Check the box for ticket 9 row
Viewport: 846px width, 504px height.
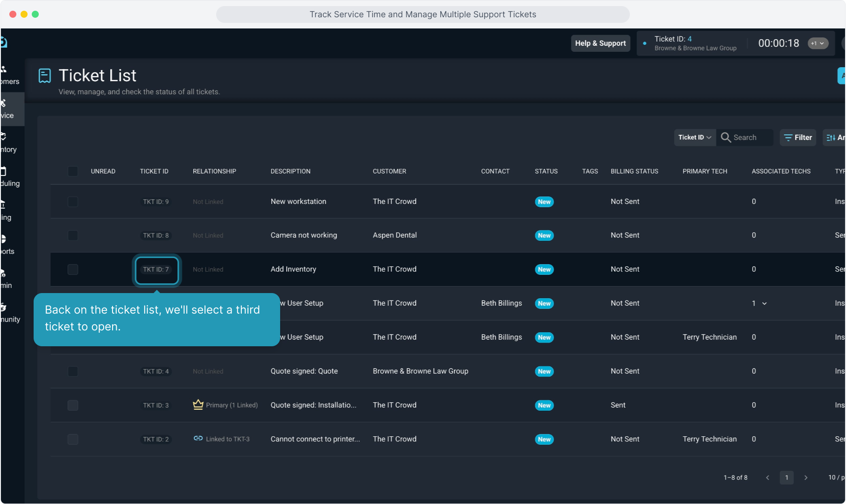(x=73, y=202)
